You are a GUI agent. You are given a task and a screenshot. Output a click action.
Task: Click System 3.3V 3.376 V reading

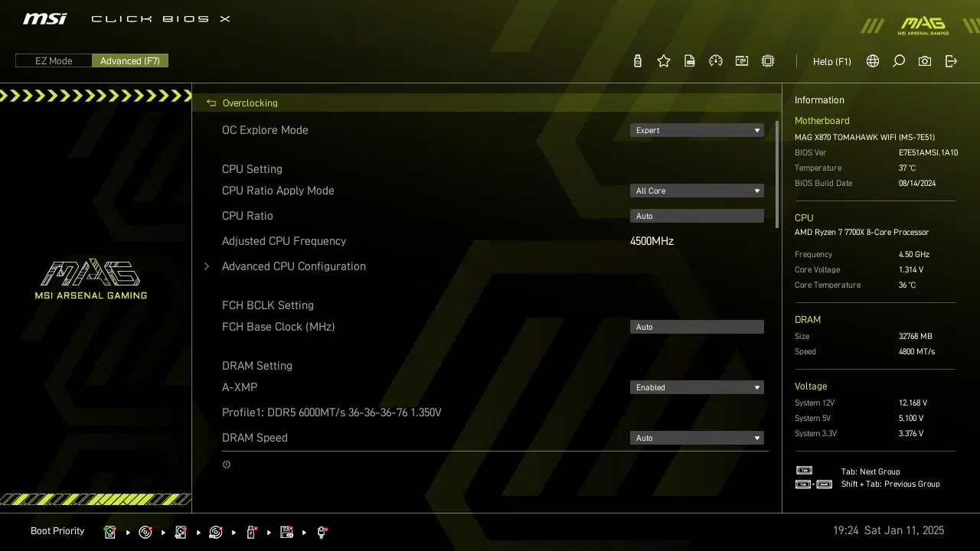click(911, 434)
